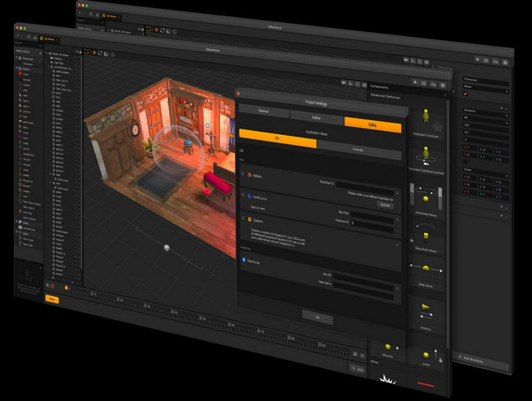Toggle the orange checkbox in the back window

[x=466, y=93]
